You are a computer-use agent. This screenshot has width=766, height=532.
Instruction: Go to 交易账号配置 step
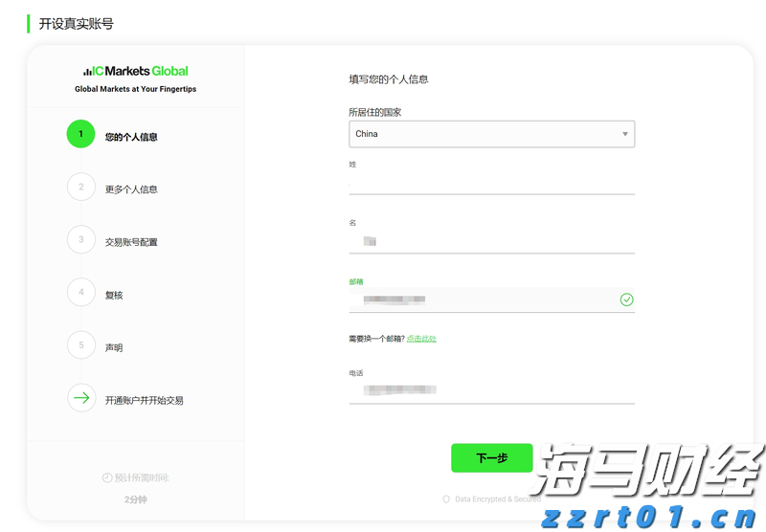click(x=131, y=242)
